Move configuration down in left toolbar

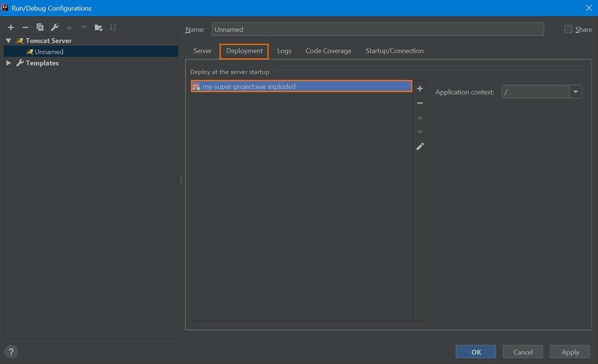[x=84, y=27]
